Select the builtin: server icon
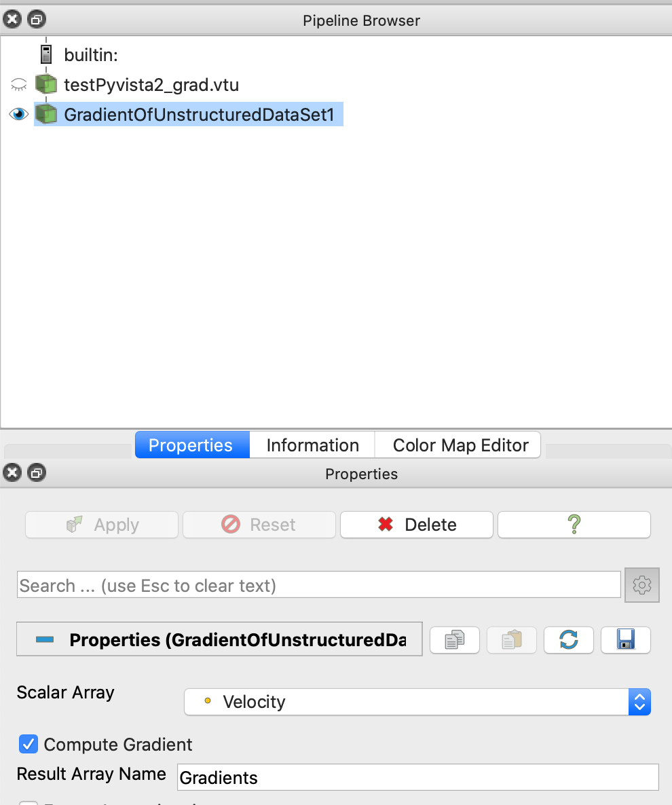The width and height of the screenshot is (672, 805). (45, 54)
